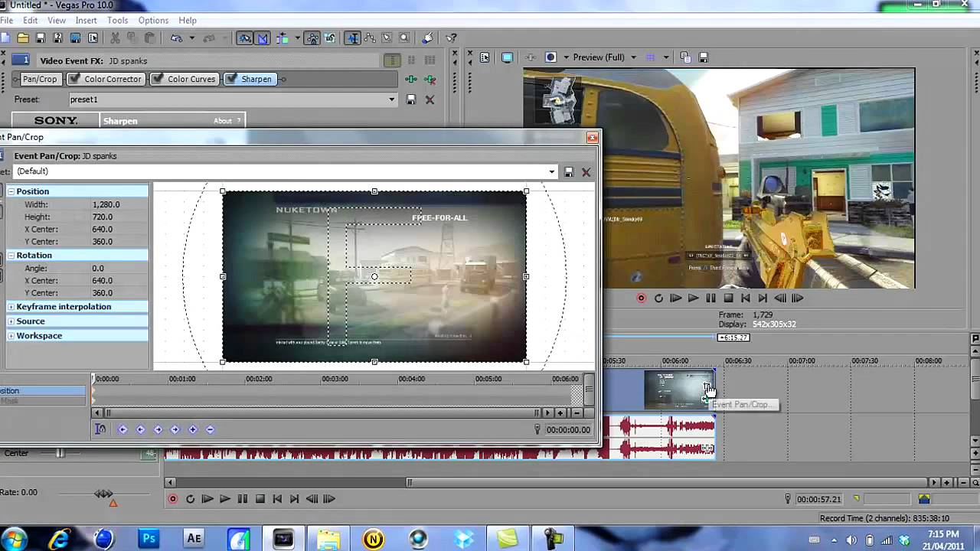The width and height of the screenshot is (980, 551).
Task: Open the Undo history dropdown arrow
Action: [x=191, y=37]
